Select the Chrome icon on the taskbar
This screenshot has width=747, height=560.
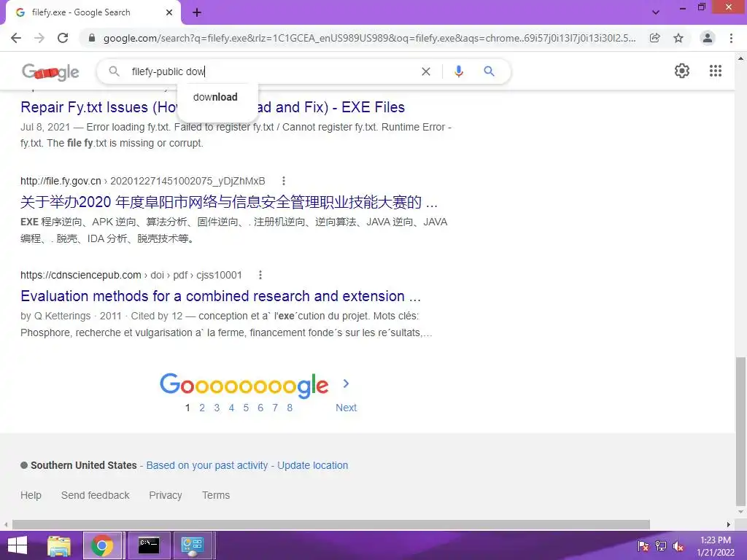point(102,545)
